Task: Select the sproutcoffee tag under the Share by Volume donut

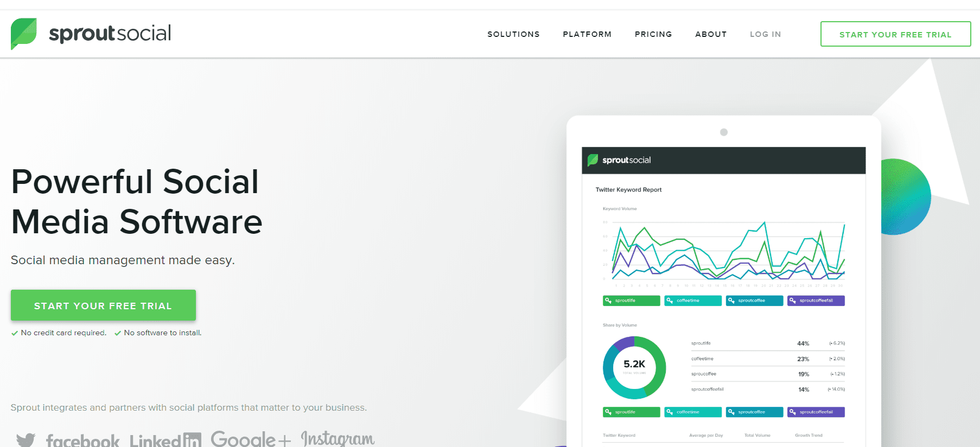Action: click(x=755, y=412)
